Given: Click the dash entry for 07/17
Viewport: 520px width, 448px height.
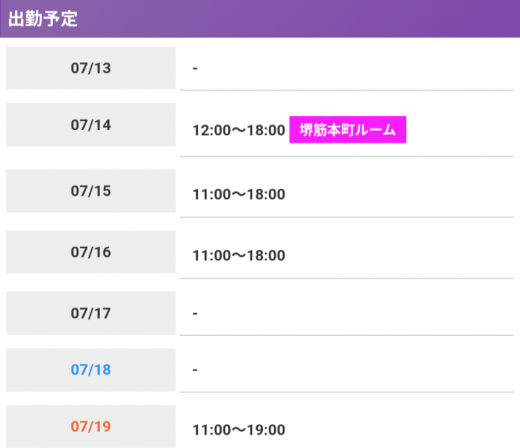Looking at the screenshot, I should (x=195, y=314).
